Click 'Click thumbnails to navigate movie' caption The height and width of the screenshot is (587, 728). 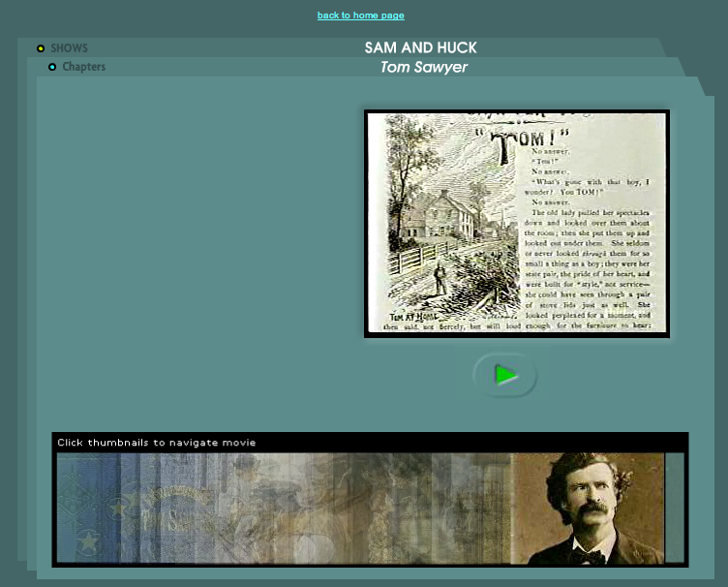click(x=157, y=443)
